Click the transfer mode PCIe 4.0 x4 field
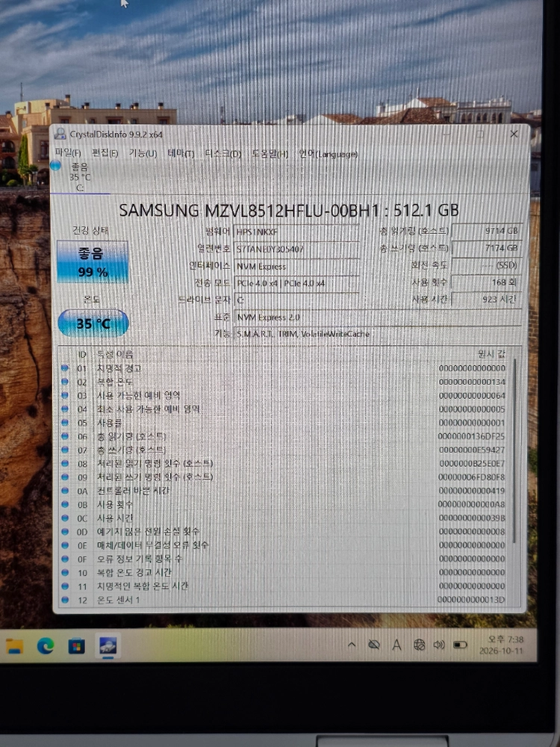This screenshot has height=747, width=560. tap(296, 283)
